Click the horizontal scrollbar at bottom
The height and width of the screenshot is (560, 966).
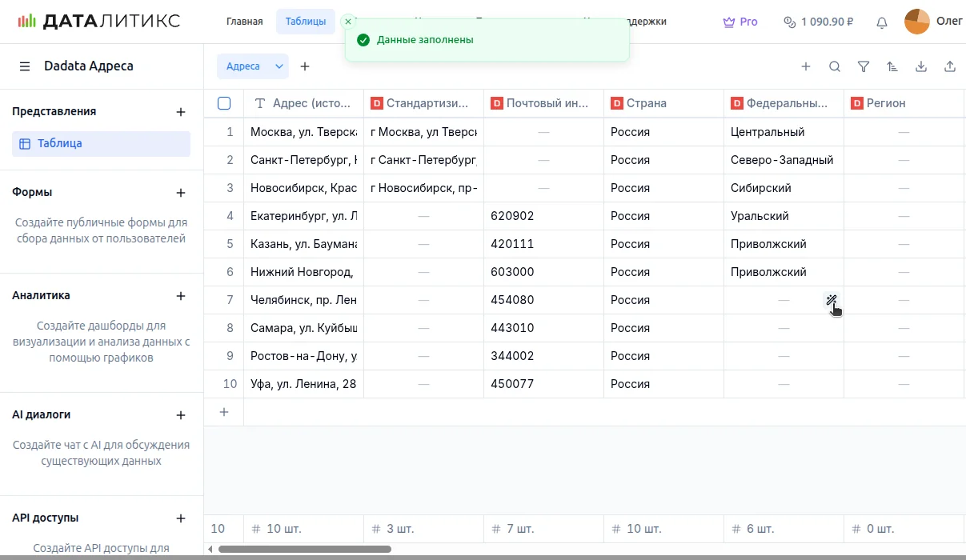point(304,550)
